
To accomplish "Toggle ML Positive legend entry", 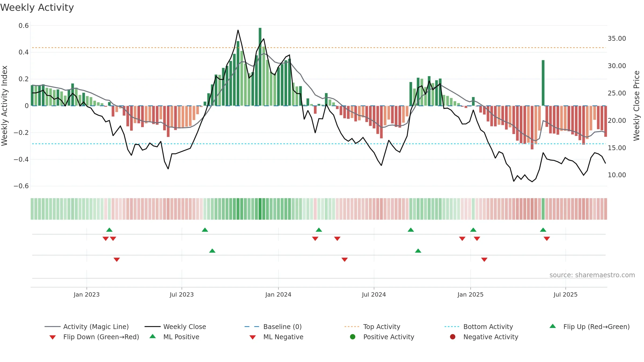I will pos(174,337).
